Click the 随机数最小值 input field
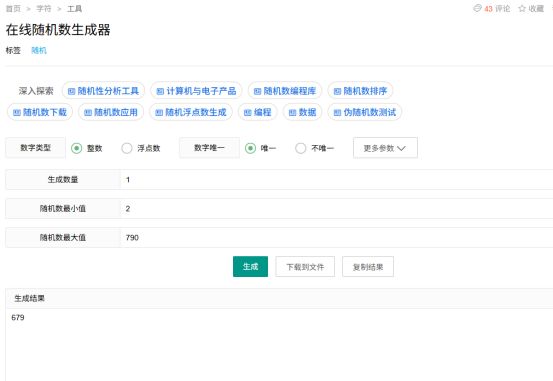 [x=337, y=208]
